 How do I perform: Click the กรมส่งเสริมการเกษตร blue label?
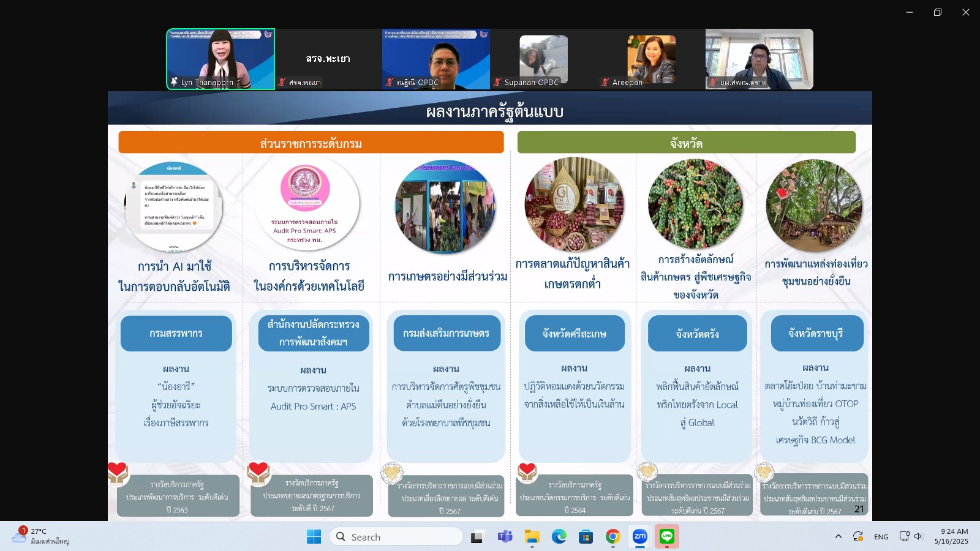coord(447,334)
